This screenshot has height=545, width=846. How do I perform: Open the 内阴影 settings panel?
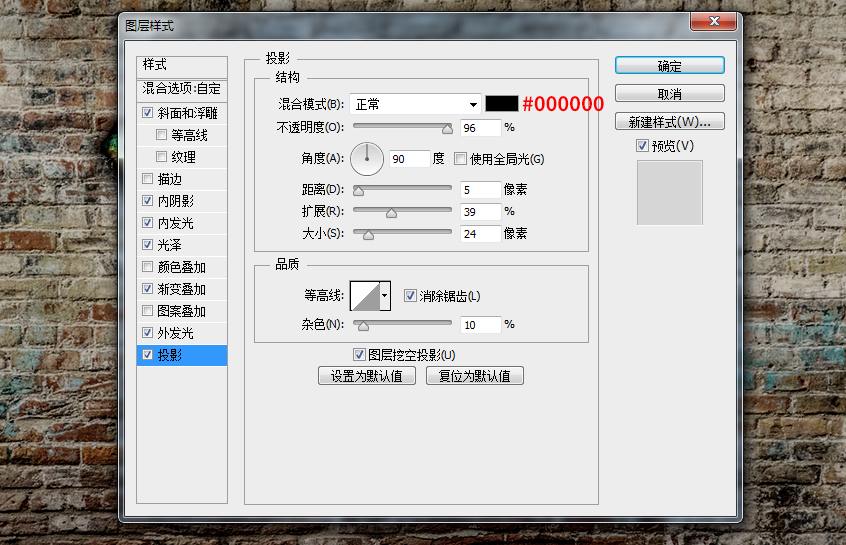coord(175,201)
